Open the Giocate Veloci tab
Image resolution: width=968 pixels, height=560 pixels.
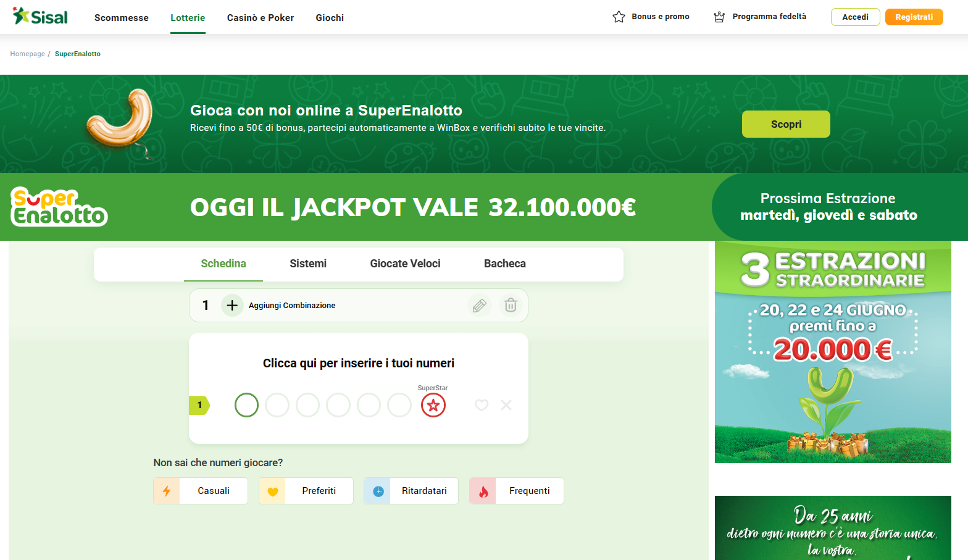point(405,264)
